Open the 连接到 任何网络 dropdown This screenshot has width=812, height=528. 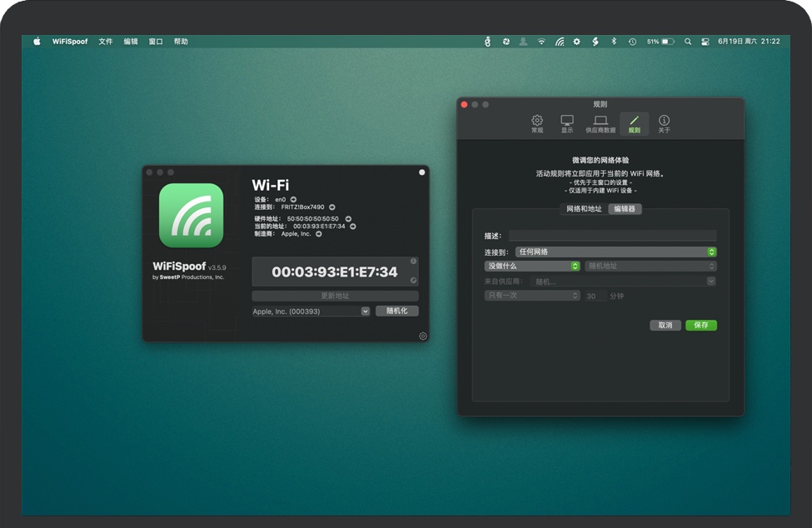615,252
